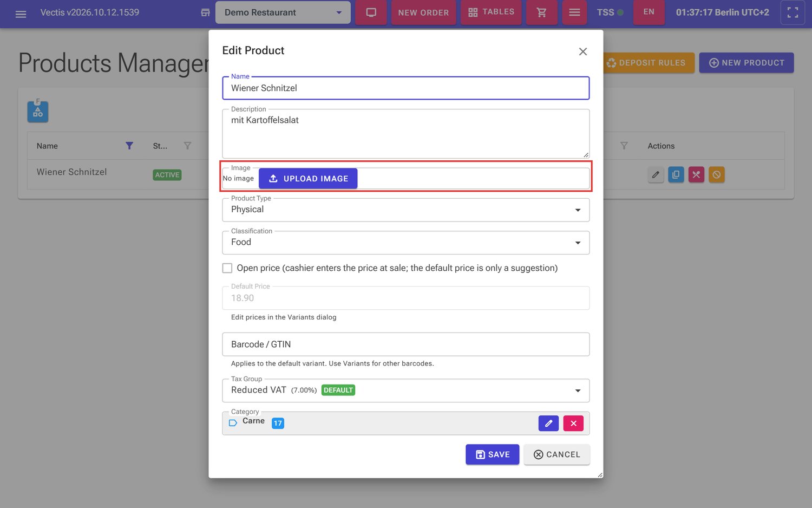The width and height of the screenshot is (812, 508).
Task: Close the Edit Product dialog
Action: coord(583,51)
